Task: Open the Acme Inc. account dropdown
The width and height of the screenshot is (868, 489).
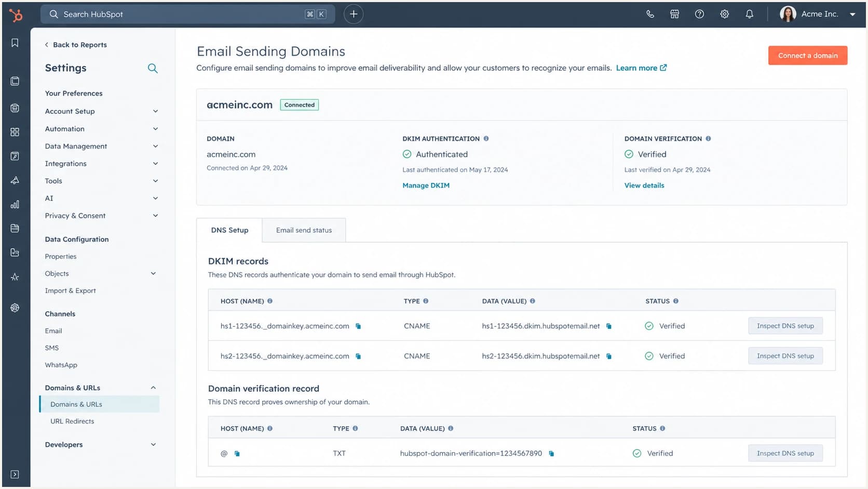Action: pos(852,15)
